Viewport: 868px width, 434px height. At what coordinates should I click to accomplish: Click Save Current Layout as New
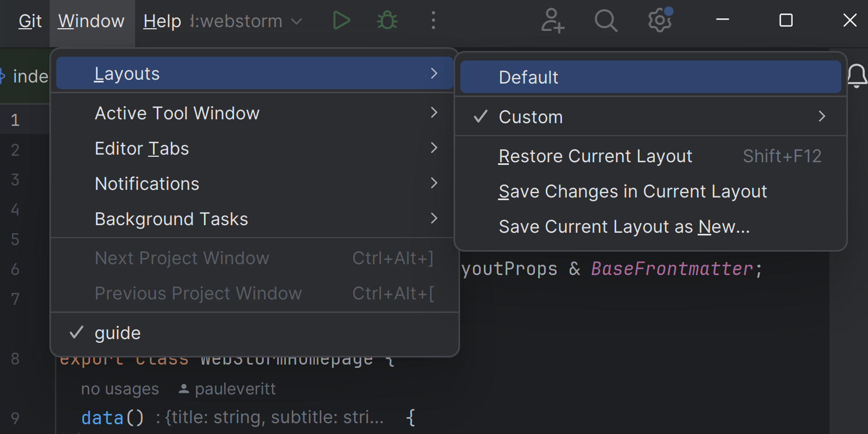[624, 226]
